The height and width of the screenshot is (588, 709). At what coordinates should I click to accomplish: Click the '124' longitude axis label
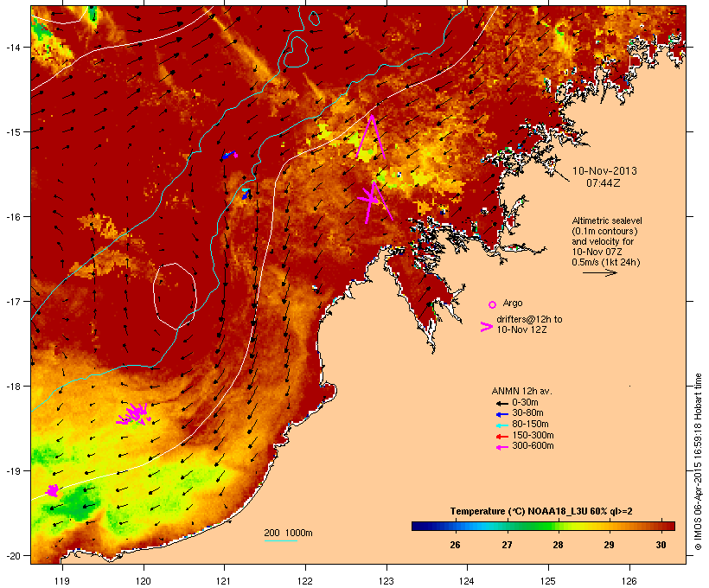[467, 581]
